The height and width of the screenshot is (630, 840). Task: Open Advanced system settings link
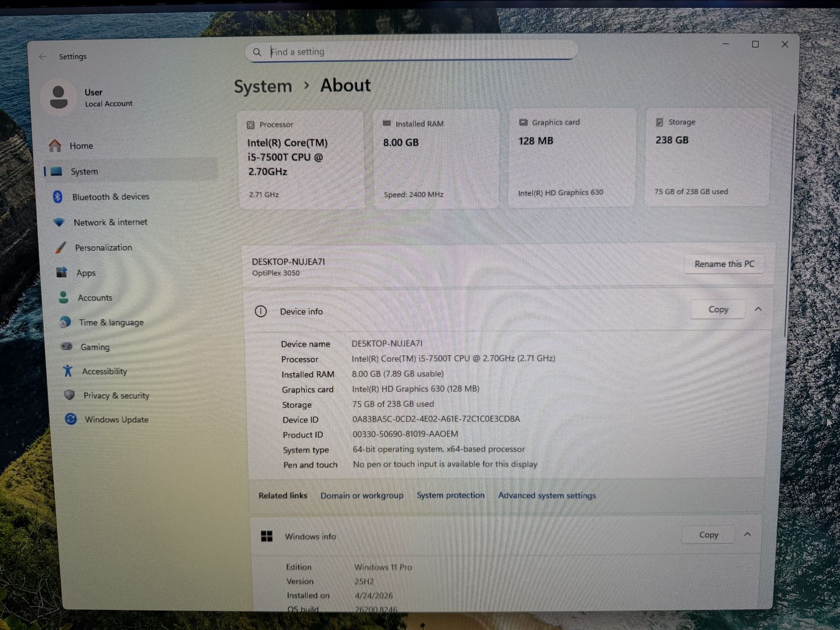pyautogui.click(x=547, y=496)
